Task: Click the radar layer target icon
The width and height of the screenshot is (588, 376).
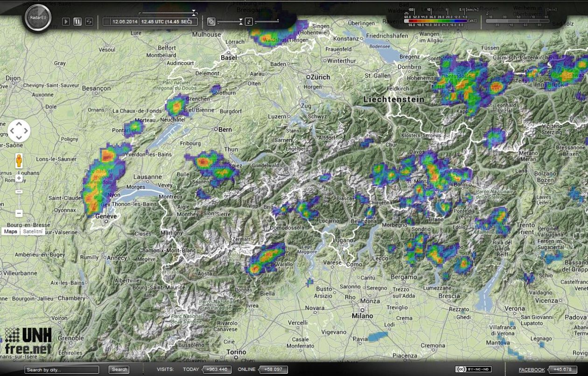Action: pyautogui.click(x=211, y=21)
